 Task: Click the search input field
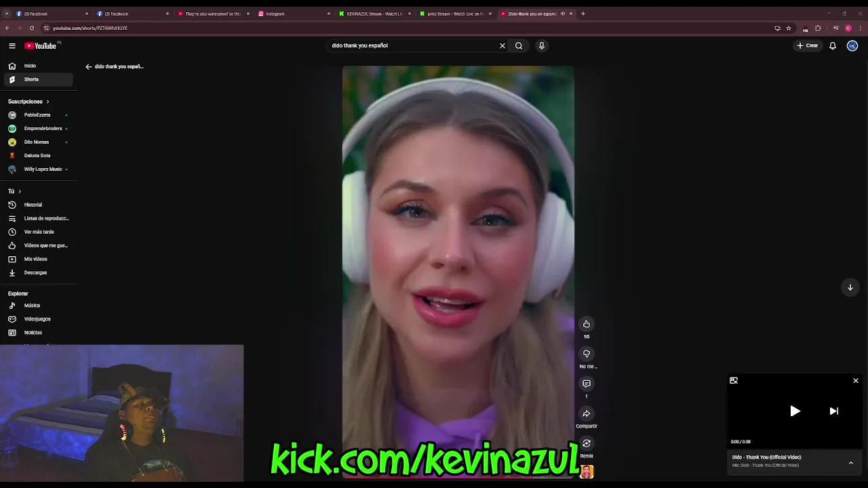(412, 45)
